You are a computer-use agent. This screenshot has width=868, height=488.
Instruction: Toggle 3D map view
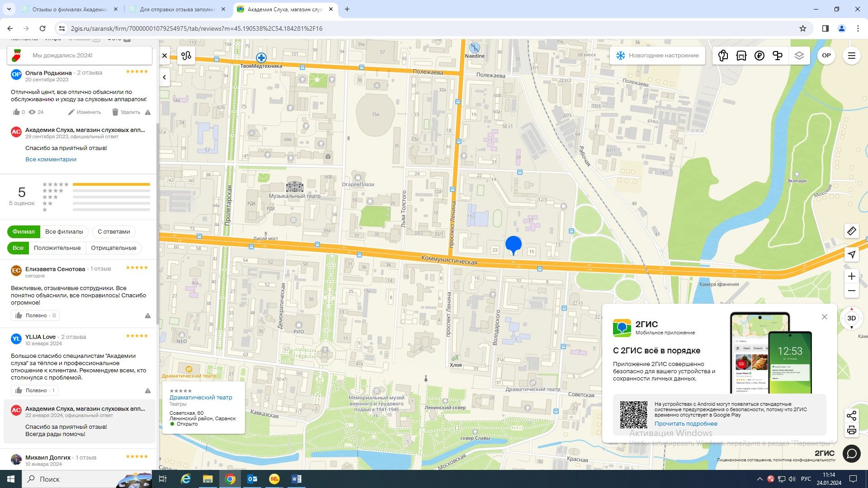pos(851,318)
